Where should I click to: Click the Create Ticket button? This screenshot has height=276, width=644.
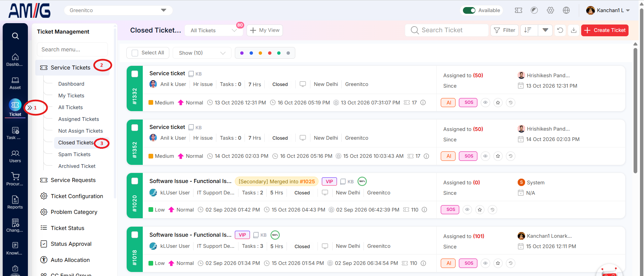pos(605,30)
